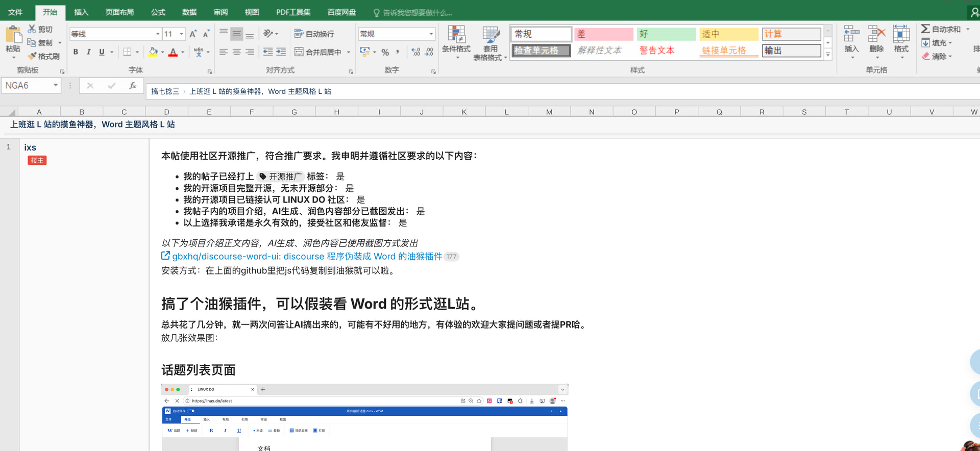Click the phonetic guide (wén) icon

(x=199, y=52)
